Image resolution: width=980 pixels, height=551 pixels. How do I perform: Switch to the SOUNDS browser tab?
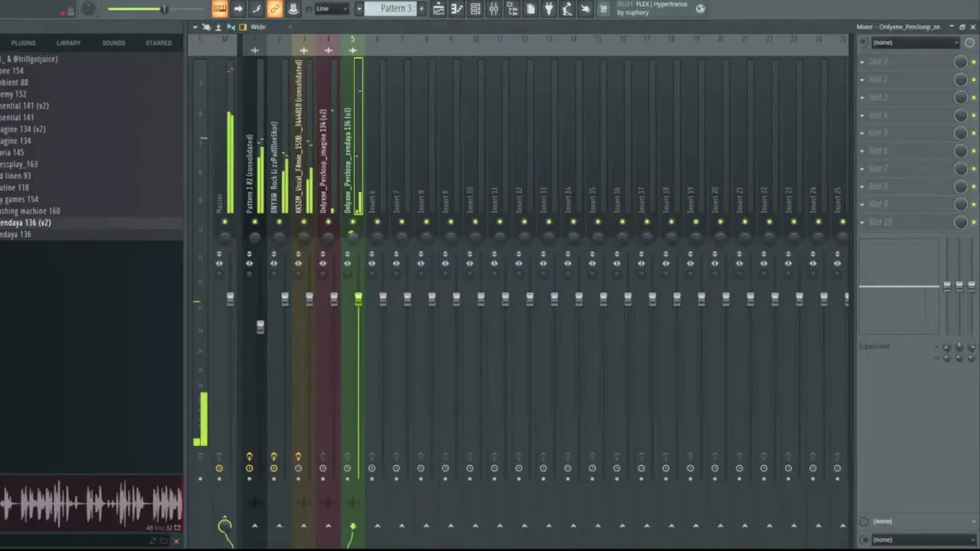113,43
